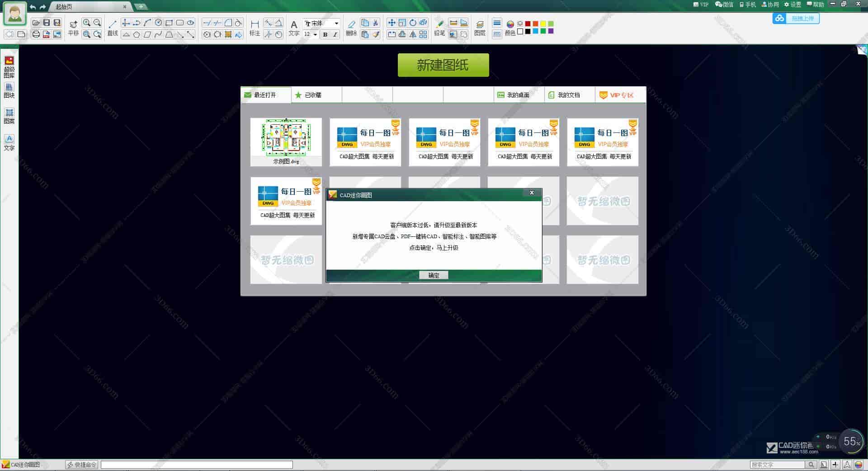Select the 直线 line drawing tool
868x471 pixels.
tap(112, 23)
